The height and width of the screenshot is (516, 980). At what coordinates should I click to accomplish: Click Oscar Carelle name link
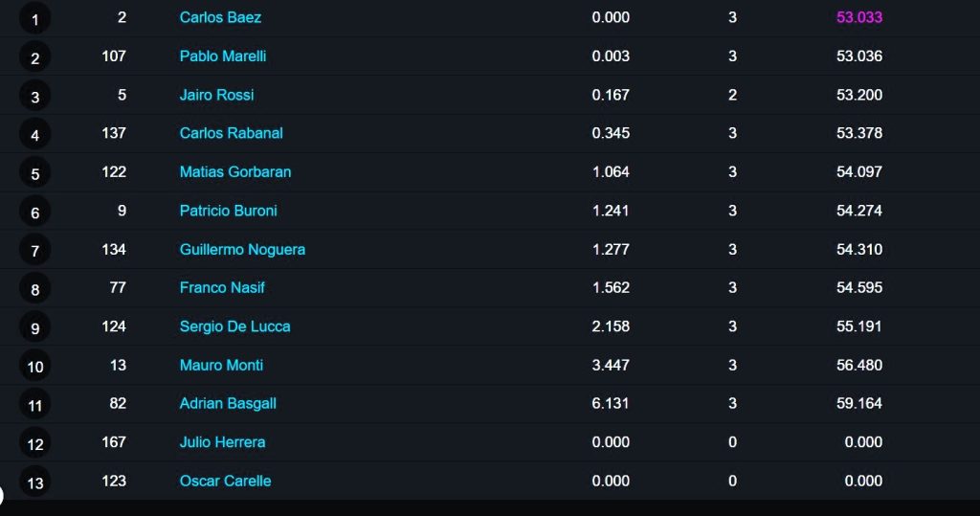point(225,481)
